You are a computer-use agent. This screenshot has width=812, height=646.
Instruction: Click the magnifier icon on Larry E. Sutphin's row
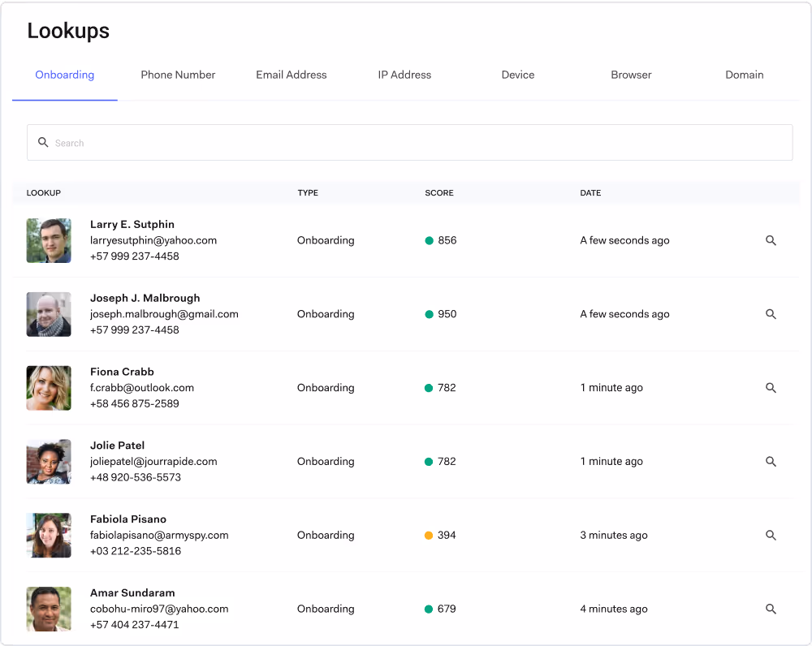[x=771, y=240]
